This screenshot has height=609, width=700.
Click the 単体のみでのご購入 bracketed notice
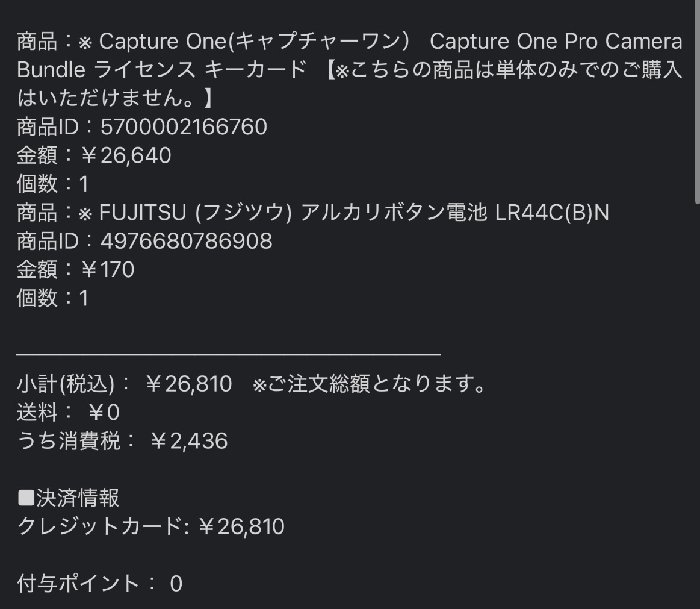point(506,70)
